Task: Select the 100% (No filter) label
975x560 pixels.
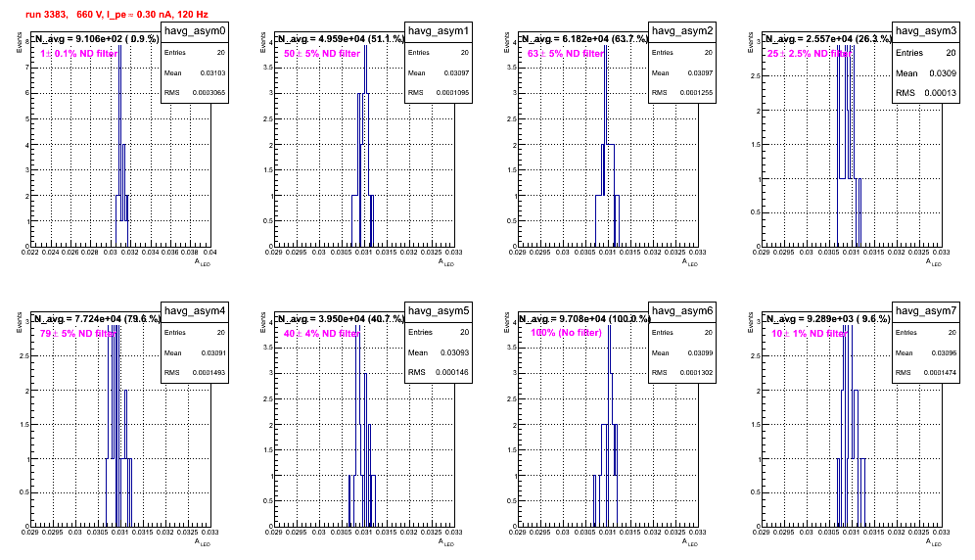Action: click(566, 333)
